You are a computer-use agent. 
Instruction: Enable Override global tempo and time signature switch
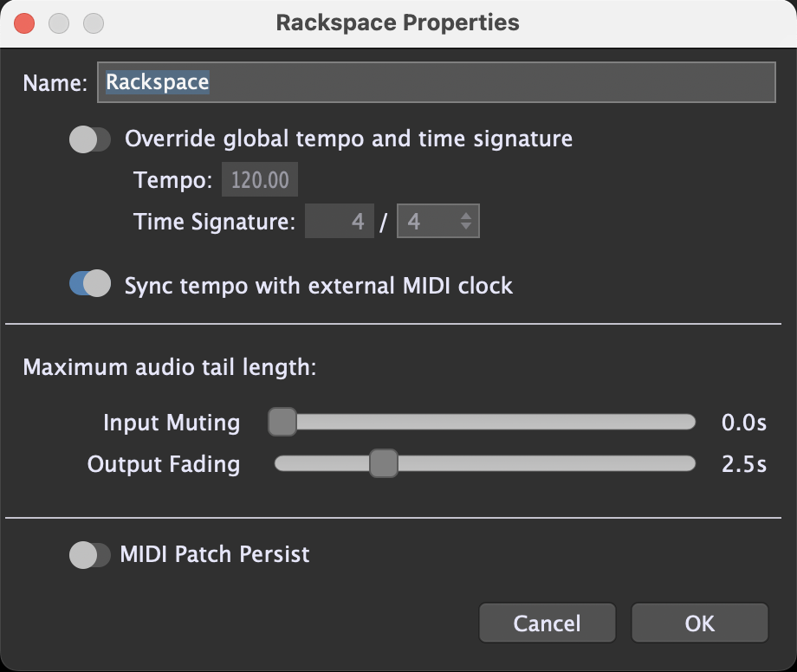(x=90, y=139)
